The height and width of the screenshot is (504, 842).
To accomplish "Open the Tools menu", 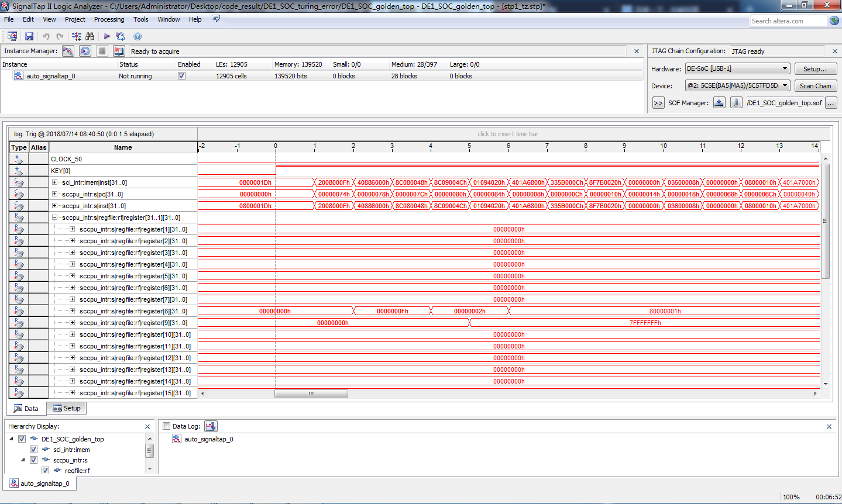I will click(x=140, y=19).
